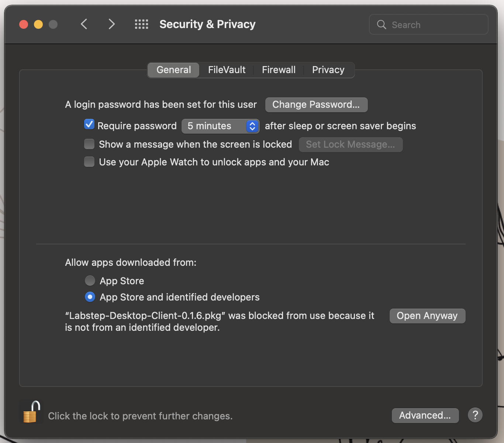Show all preferences grid icon
504x443 pixels.
(x=141, y=24)
